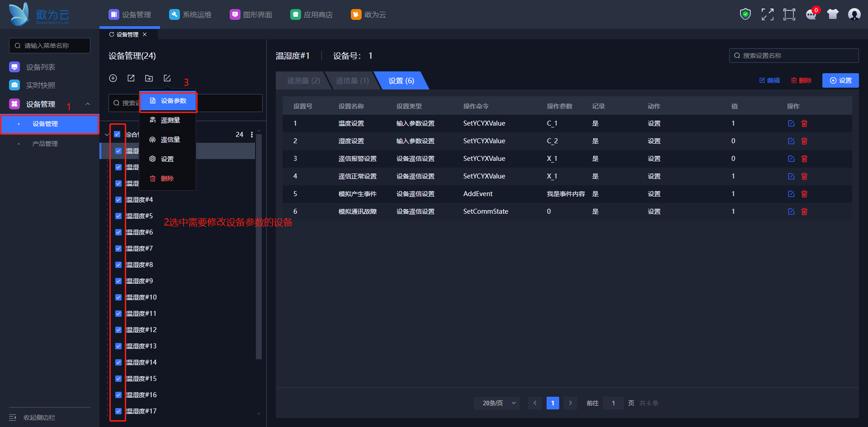Collapse the 设备管理 sidebar menu group
The image size is (868, 427).
(x=88, y=104)
